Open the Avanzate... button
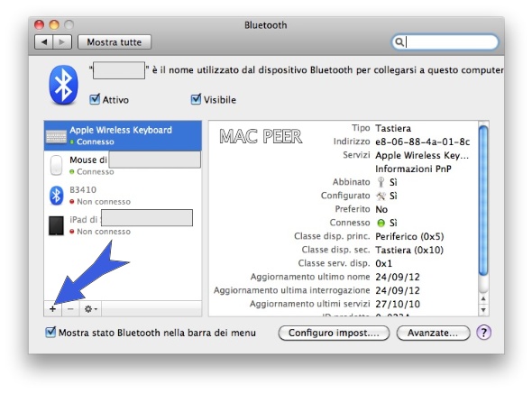This screenshot has width=532, height=393. click(433, 333)
